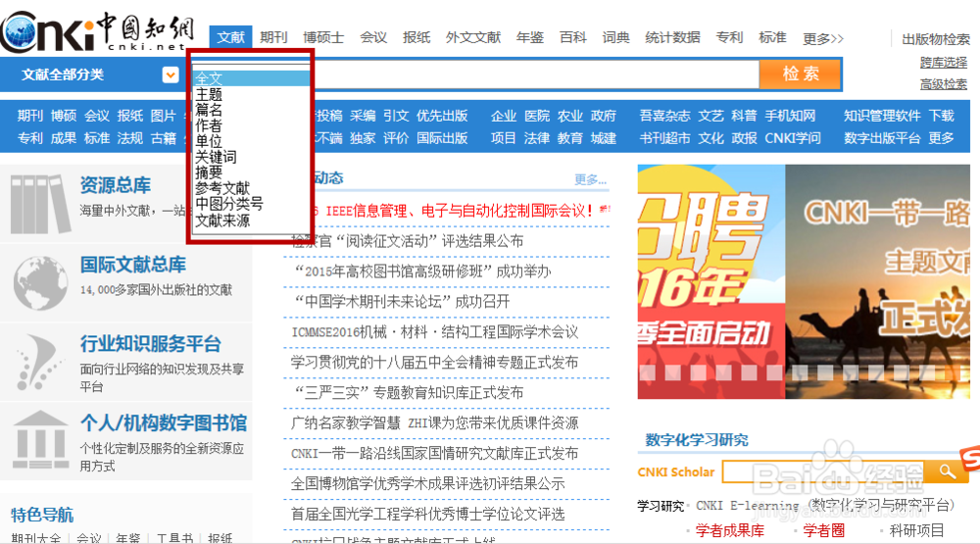The height and width of the screenshot is (544, 980).
Task: Click the orange 检索 search button
Action: 801,74
